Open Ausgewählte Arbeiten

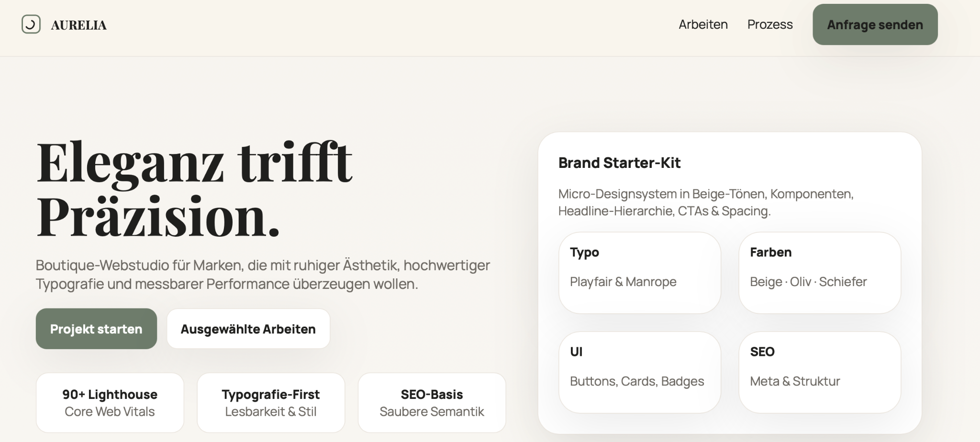click(248, 329)
